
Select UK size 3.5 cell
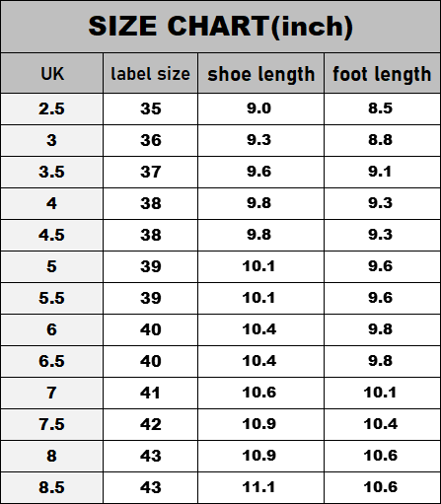(52, 172)
